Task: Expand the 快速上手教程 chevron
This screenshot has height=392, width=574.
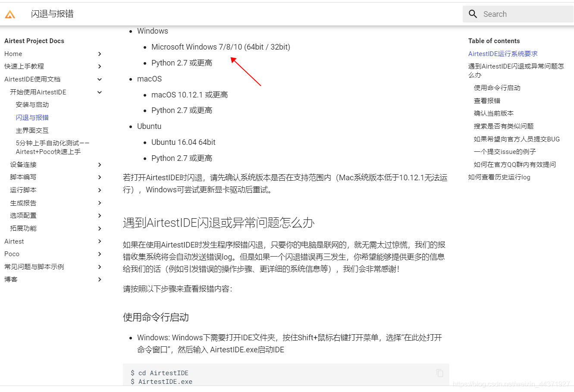Action: pyautogui.click(x=100, y=66)
